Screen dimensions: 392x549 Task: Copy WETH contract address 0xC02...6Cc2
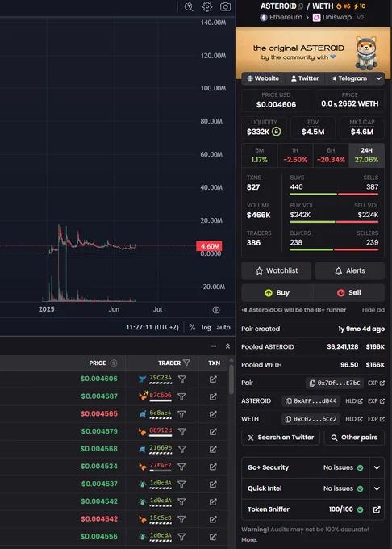(311, 419)
